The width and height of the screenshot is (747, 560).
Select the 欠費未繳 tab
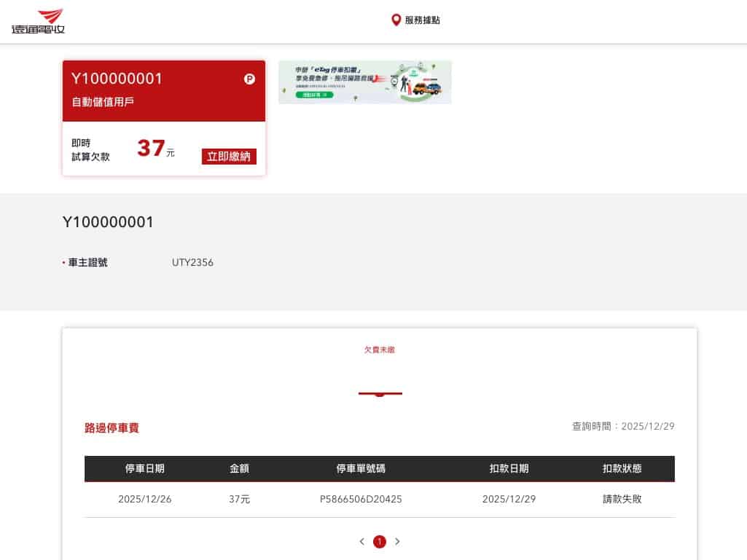click(x=379, y=350)
